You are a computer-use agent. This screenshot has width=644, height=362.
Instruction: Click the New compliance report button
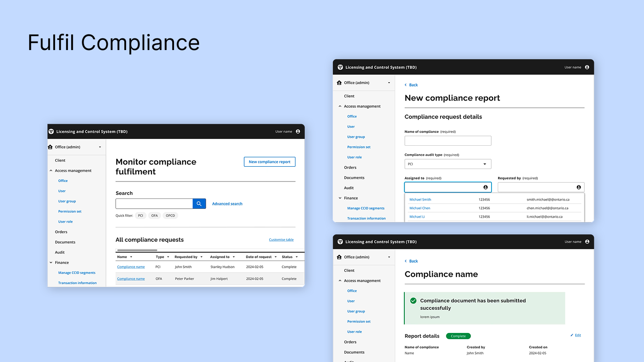coord(269,162)
